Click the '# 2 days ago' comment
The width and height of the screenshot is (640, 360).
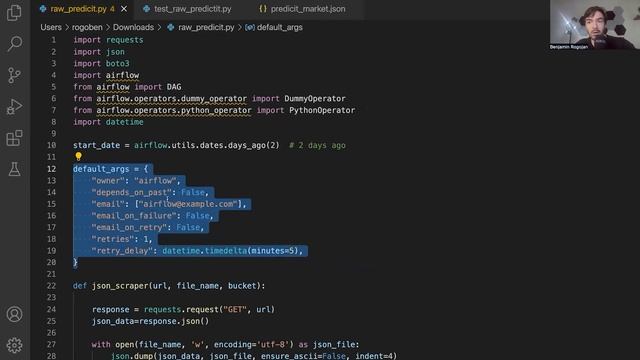pos(317,145)
